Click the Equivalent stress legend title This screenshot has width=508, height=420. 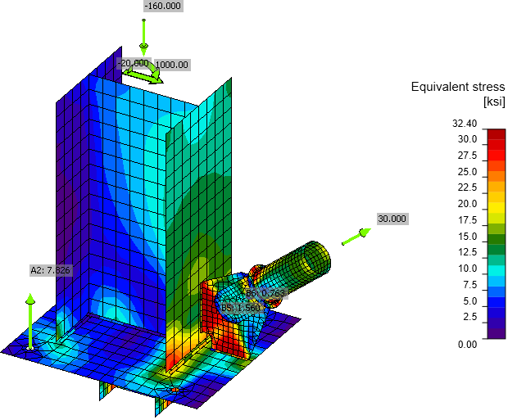[458, 87]
